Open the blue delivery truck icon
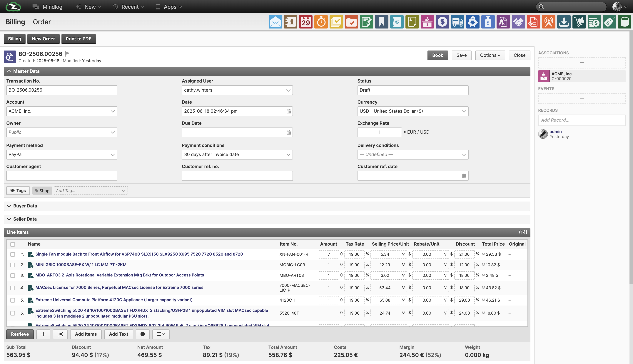 coord(457,22)
